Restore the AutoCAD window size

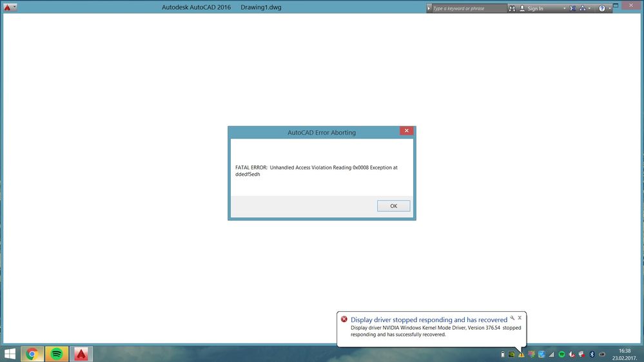coord(616,6)
